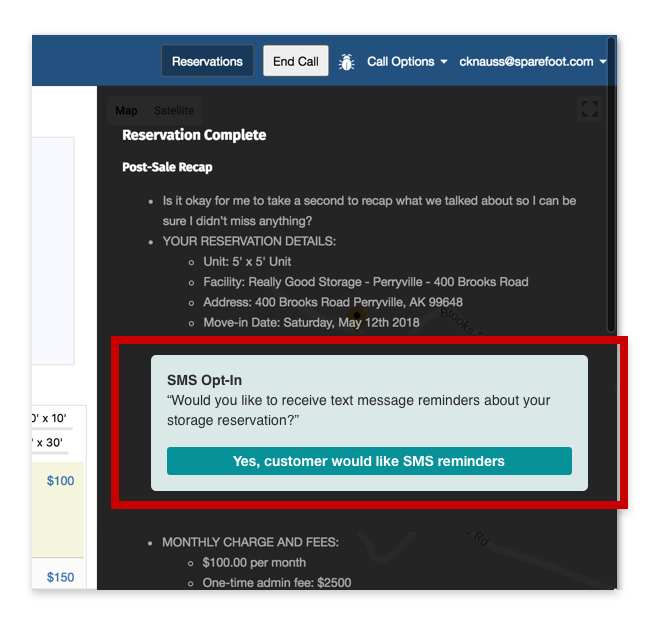
Task: Click the Address: 400 Brooks Road line
Action: [x=333, y=302]
